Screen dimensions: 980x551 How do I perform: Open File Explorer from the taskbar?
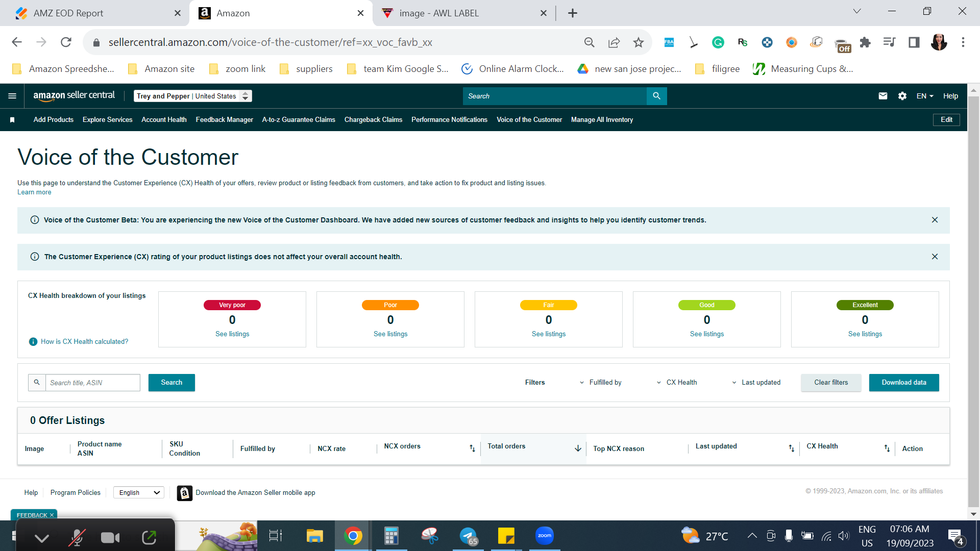pyautogui.click(x=314, y=536)
